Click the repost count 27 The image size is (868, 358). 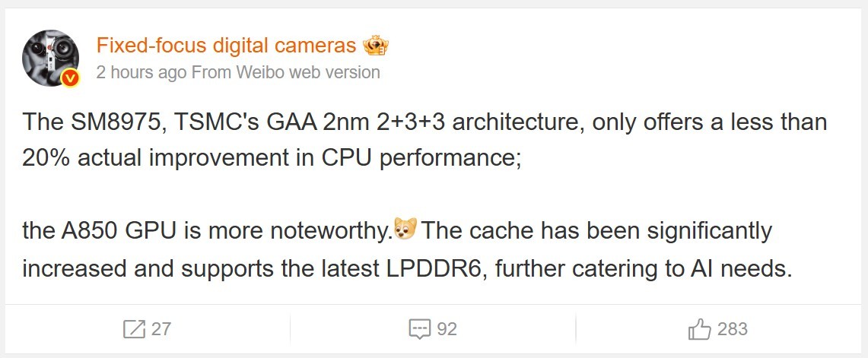coord(161,329)
